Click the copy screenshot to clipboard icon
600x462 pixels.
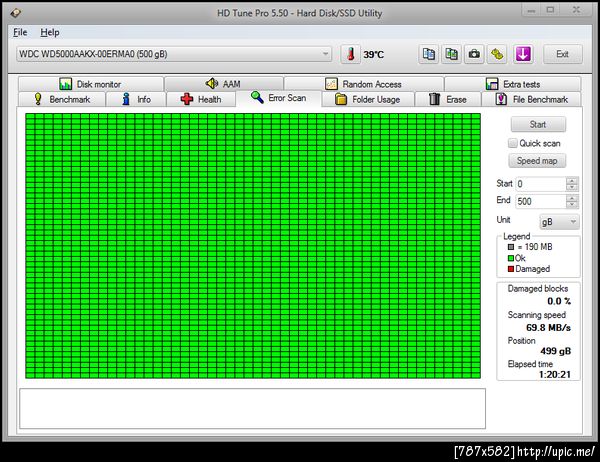coord(452,54)
